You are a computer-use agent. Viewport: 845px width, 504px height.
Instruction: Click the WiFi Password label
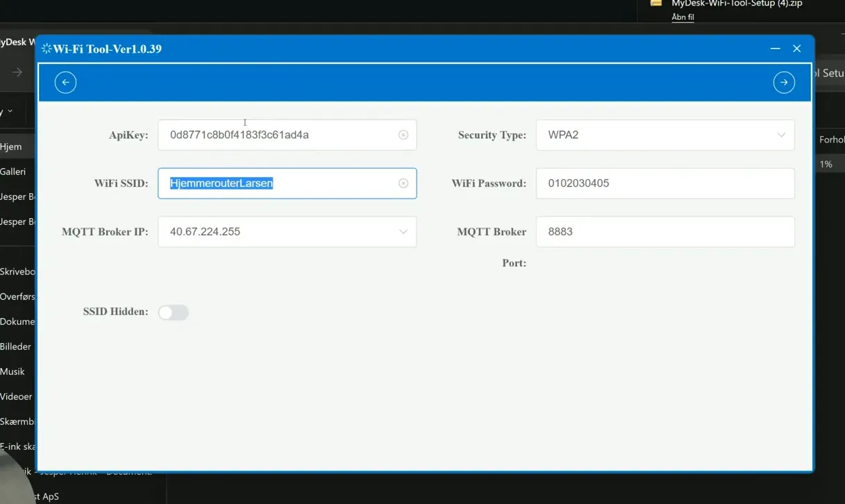point(489,183)
